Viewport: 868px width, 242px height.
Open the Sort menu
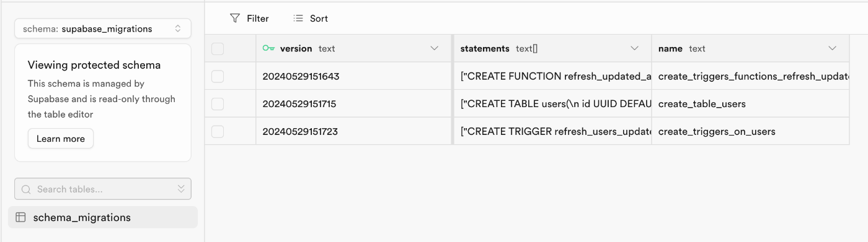point(311,19)
